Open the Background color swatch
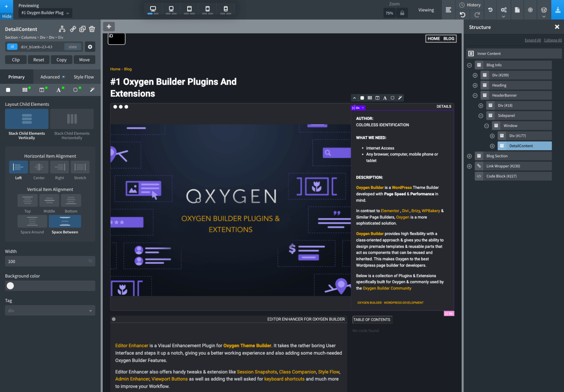 [10, 286]
